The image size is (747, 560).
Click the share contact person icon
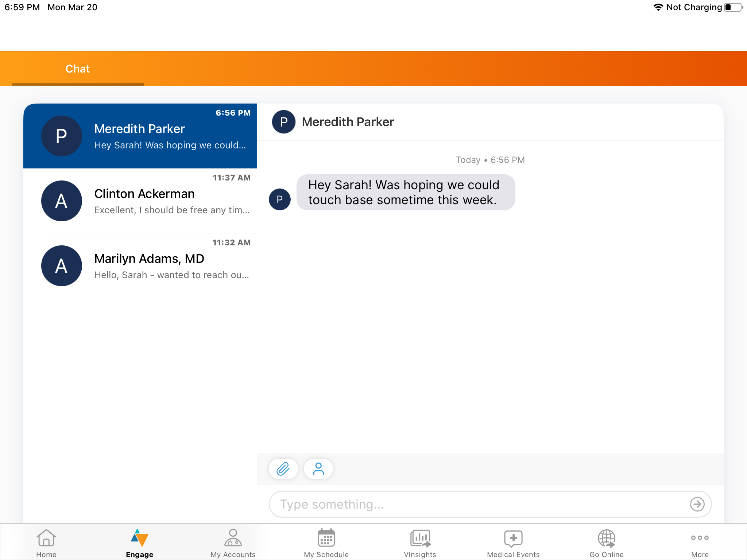[x=318, y=469]
